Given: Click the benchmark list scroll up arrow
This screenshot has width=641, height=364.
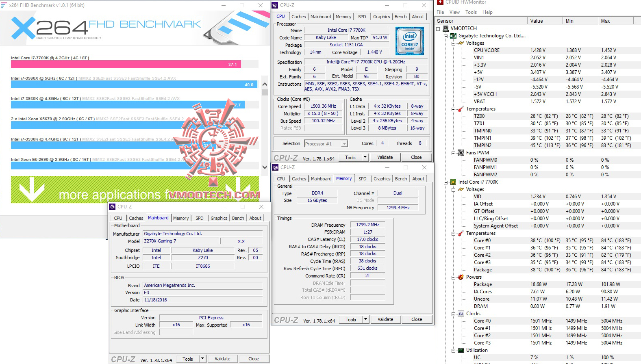Looking at the screenshot, I should (x=265, y=84).
